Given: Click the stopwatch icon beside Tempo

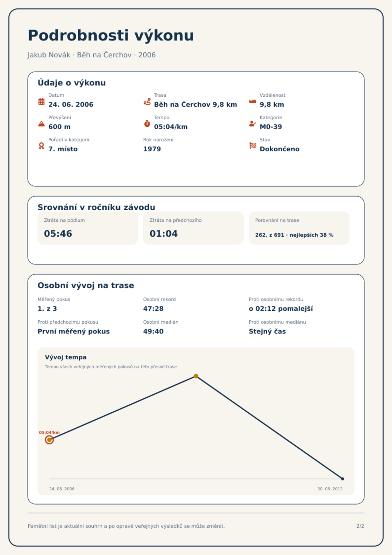Looking at the screenshot, I should (x=147, y=124).
